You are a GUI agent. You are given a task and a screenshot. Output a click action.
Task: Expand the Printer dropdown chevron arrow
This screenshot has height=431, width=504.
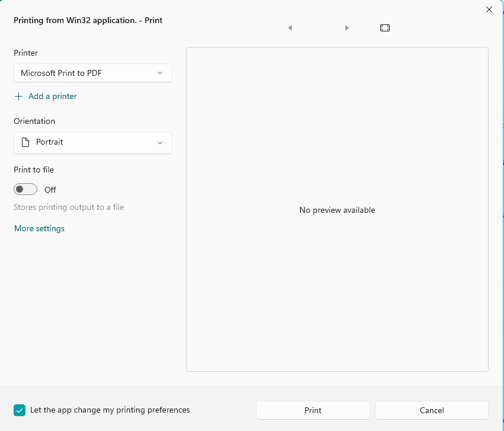coord(160,73)
